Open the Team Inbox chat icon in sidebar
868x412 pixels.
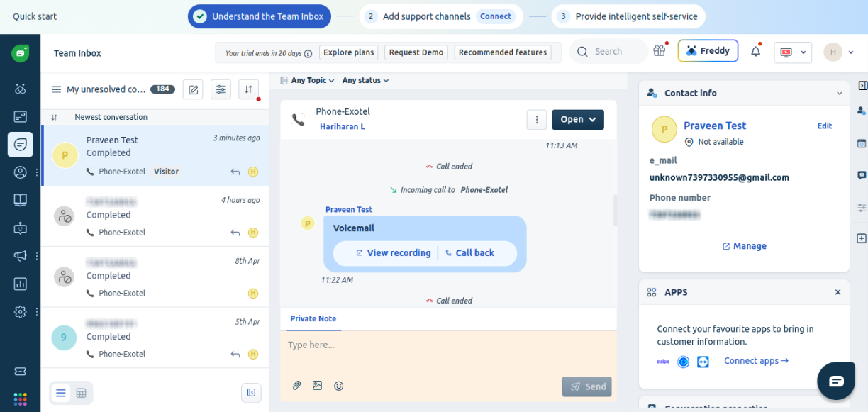20,145
